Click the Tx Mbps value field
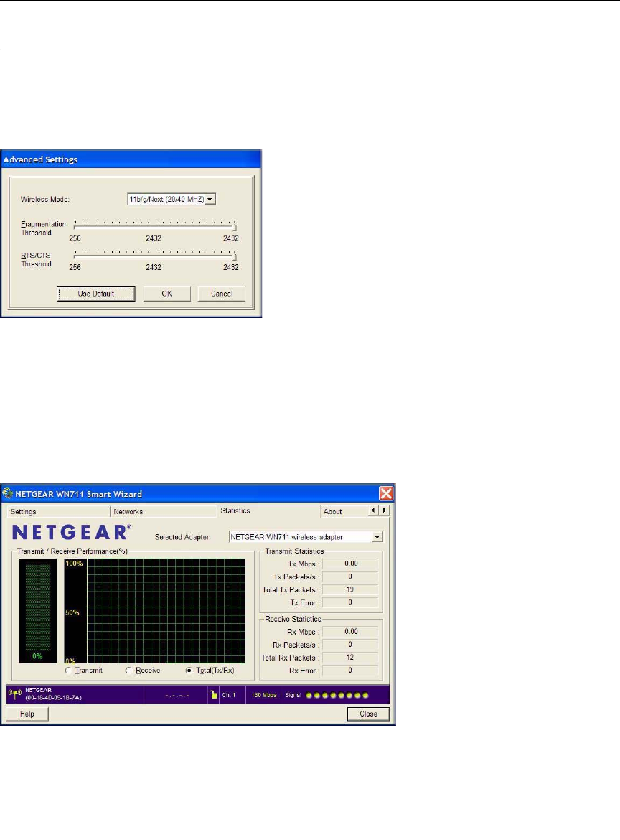The width and height of the screenshot is (620, 840). (351, 564)
